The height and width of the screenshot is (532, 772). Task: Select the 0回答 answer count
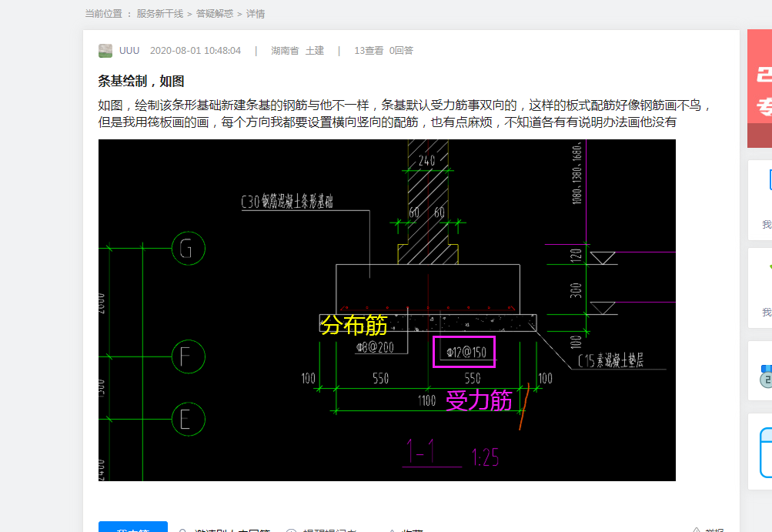pyautogui.click(x=401, y=51)
